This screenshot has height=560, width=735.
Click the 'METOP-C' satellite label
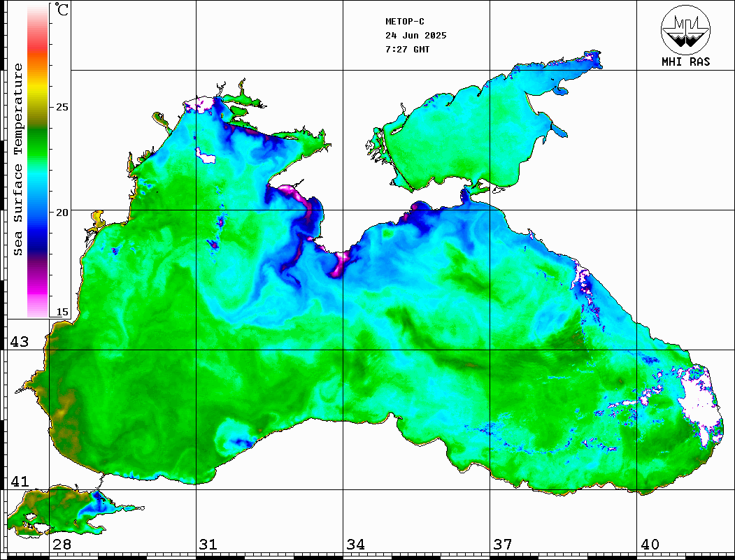pyautogui.click(x=405, y=22)
